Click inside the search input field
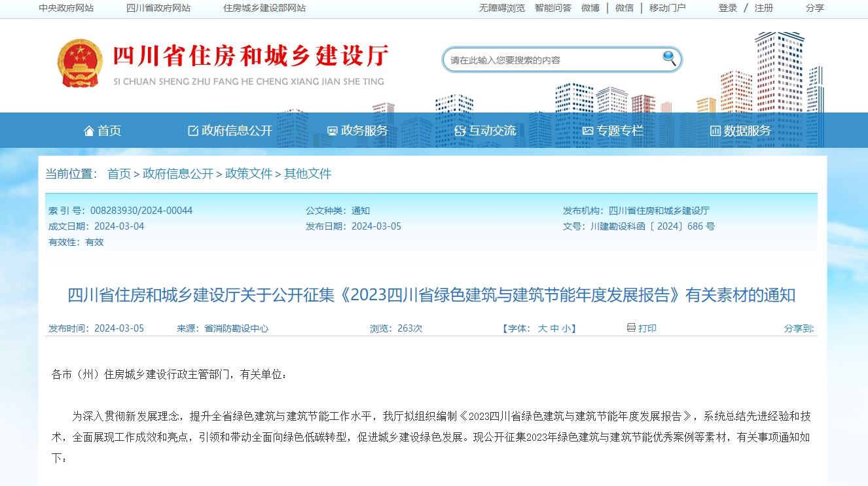 pyautogui.click(x=556, y=58)
